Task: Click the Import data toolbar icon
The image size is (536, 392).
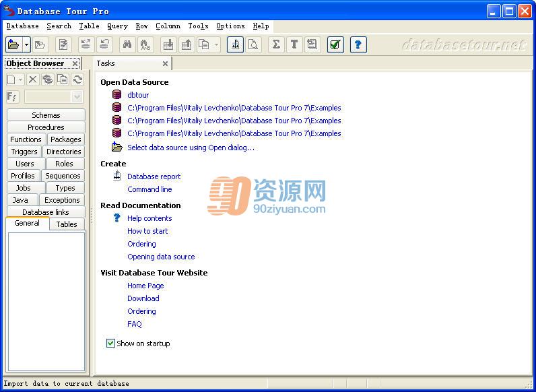Action: pos(168,44)
